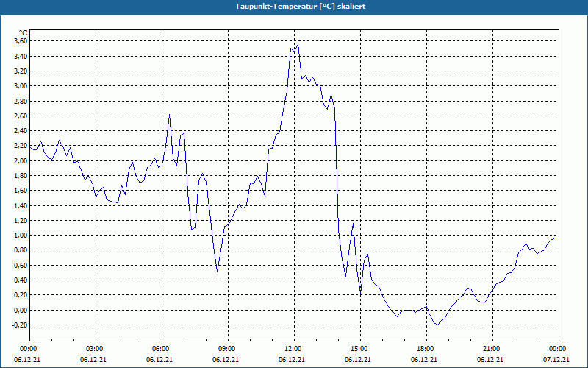Click the curve's highest peak near 12:00
This screenshot has height=368, width=588.
pos(298,44)
